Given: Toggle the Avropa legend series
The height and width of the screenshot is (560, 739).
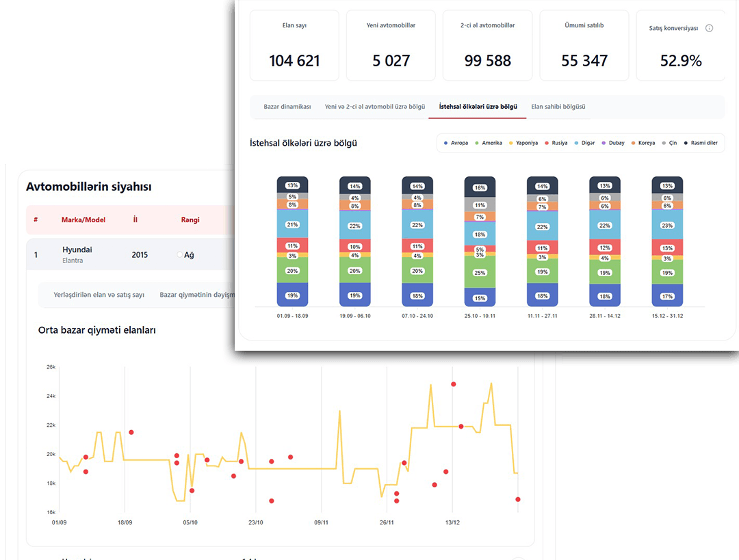Looking at the screenshot, I should coord(456,143).
